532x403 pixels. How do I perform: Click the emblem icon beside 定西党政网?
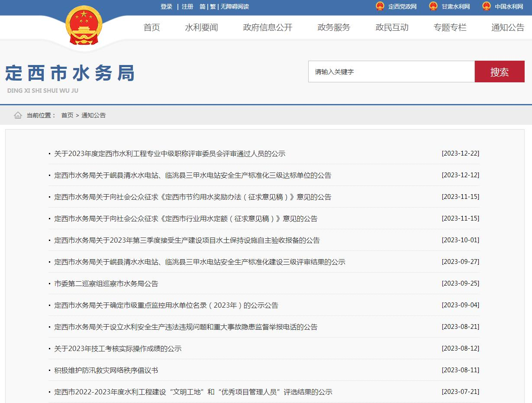point(380,6)
